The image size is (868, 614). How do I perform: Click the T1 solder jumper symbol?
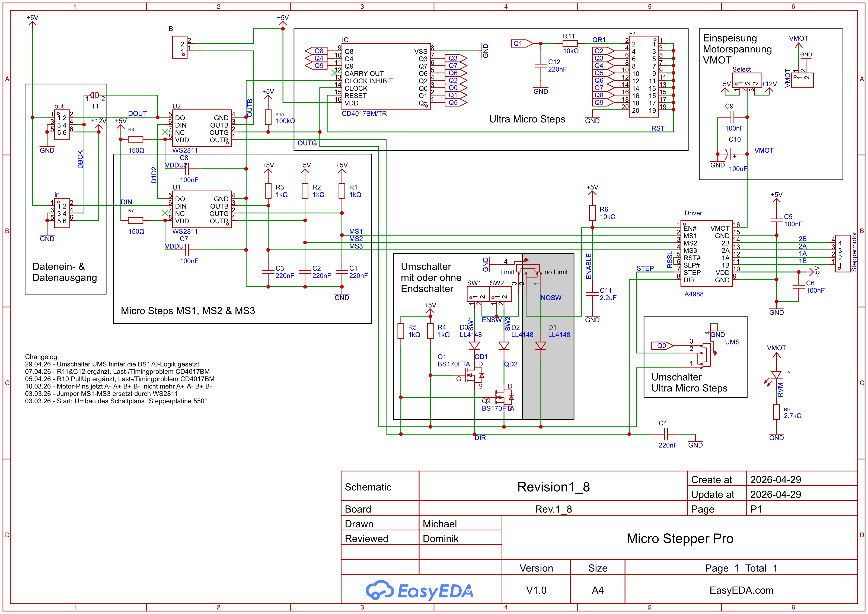click(94, 95)
